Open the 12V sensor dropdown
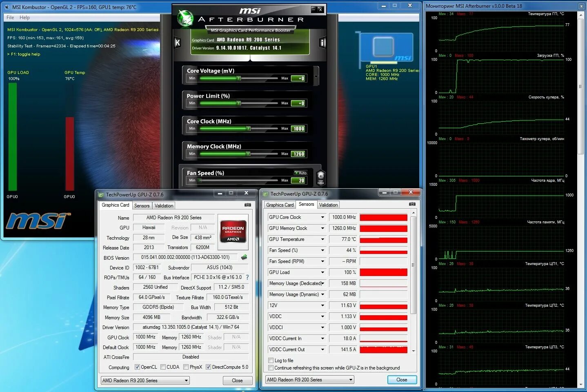Screen dimensions: 587x392 point(322,305)
